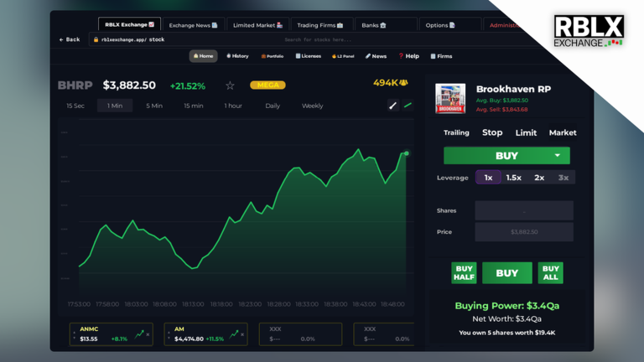
Task: Open the Limited Market tab
Action: coord(257,25)
